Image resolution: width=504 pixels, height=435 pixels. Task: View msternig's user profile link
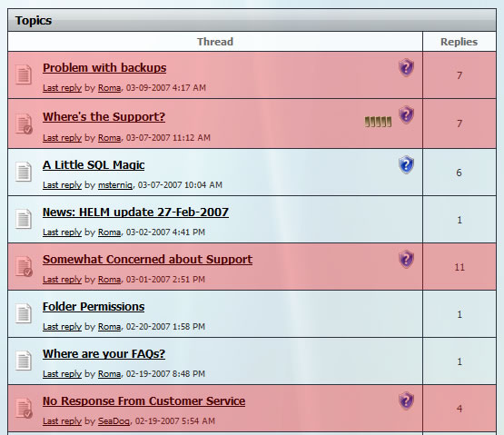tap(115, 185)
